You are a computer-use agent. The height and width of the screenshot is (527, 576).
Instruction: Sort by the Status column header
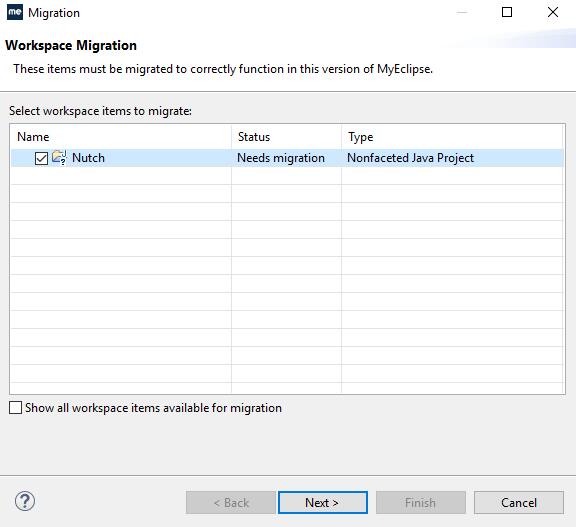click(287, 137)
